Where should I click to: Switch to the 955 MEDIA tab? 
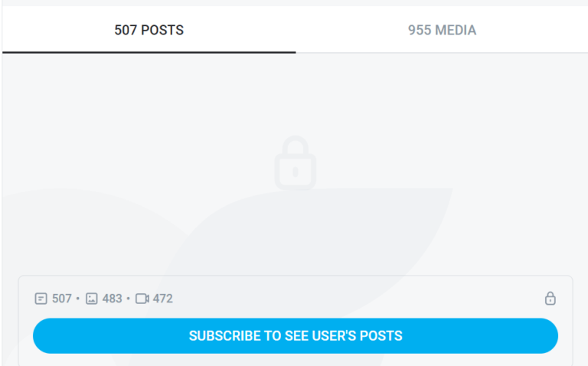(442, 30)
